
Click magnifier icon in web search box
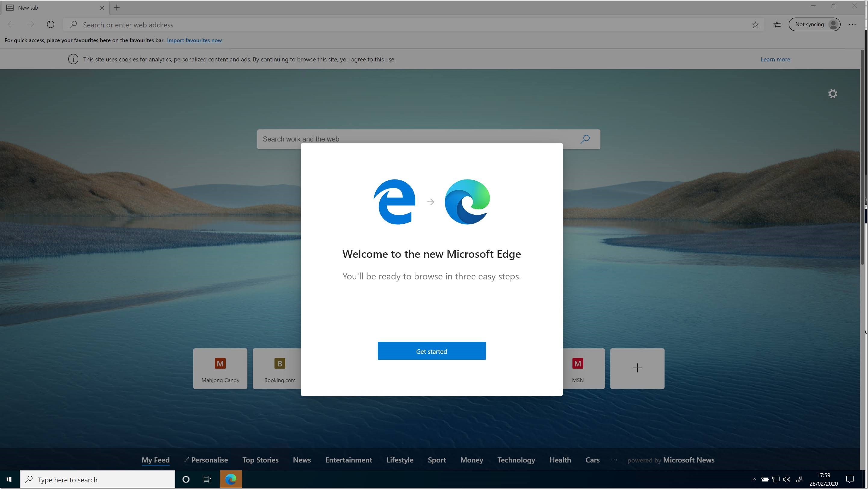tap(585, 139)
